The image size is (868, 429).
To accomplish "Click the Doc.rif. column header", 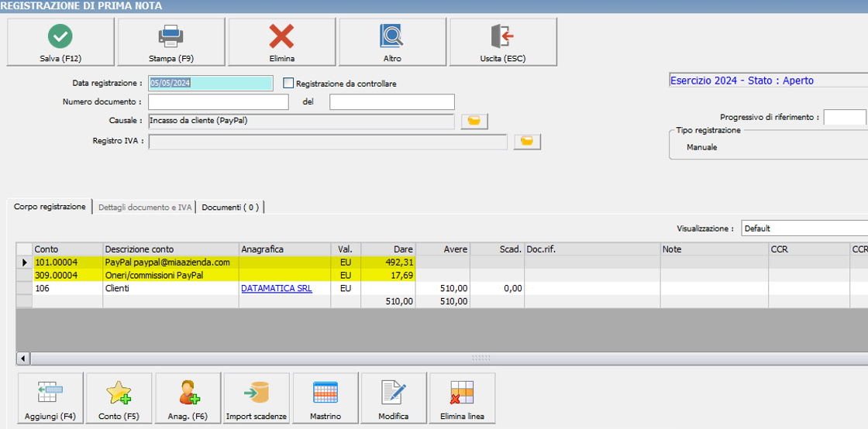I will (592, 249).
